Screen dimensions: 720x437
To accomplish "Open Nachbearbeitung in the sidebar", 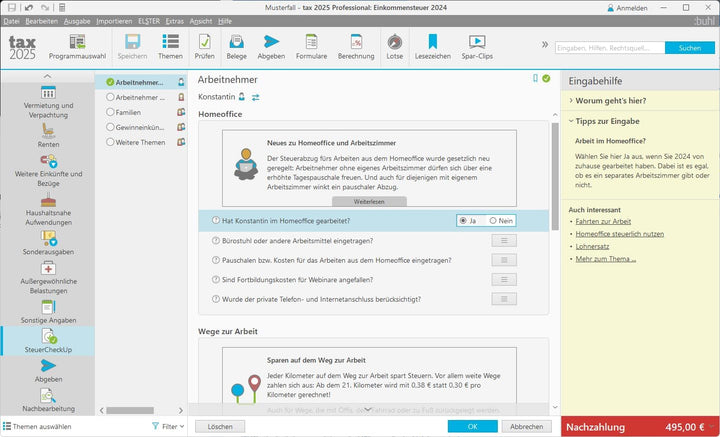I will (x=48, y=400).
